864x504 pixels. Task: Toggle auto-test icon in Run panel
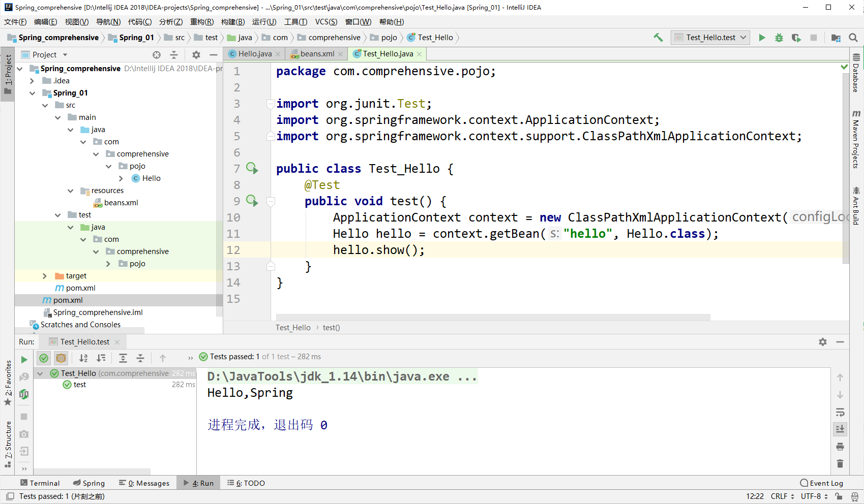[24, 394]
